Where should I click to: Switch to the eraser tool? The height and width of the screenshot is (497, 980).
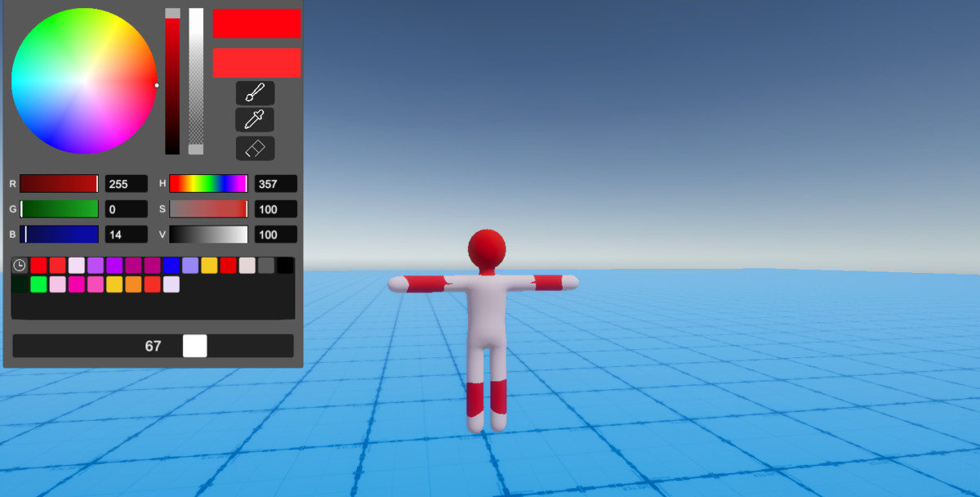pos(255,148)
